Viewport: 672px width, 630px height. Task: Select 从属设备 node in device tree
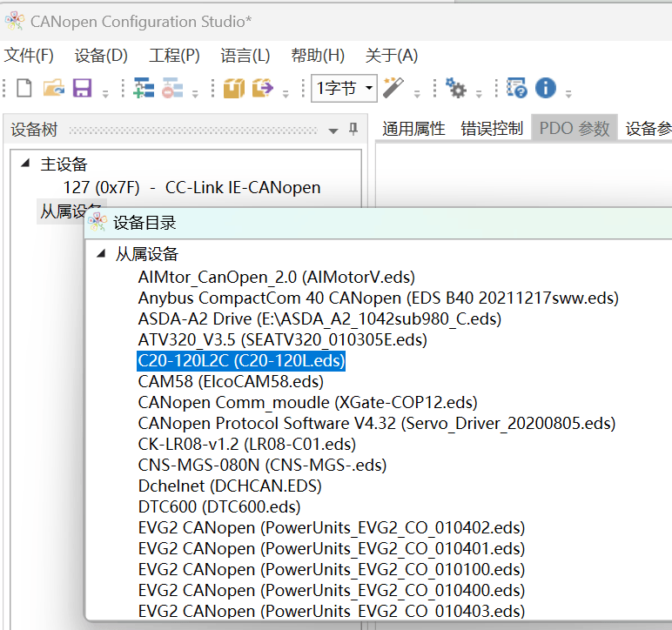[63, 211]
